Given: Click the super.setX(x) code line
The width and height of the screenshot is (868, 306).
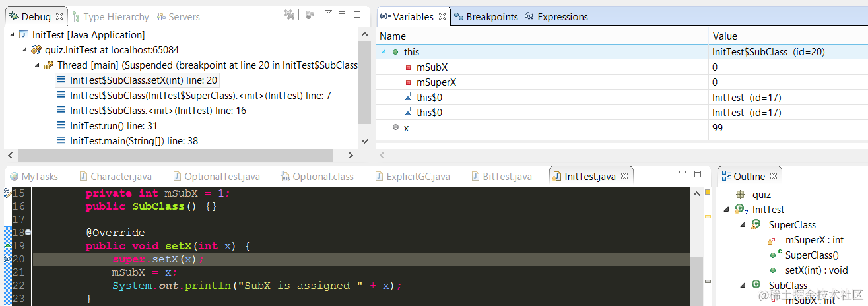Looking at the screenshot, I should (x=158, y=259).
